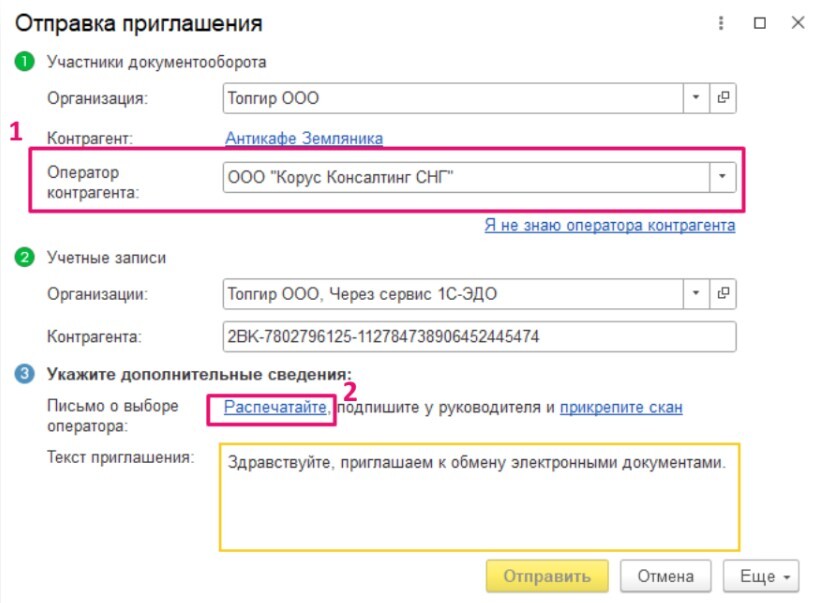
Task: Click the open icon beside the 1С-ЭДО account
Action: [723, 294]
